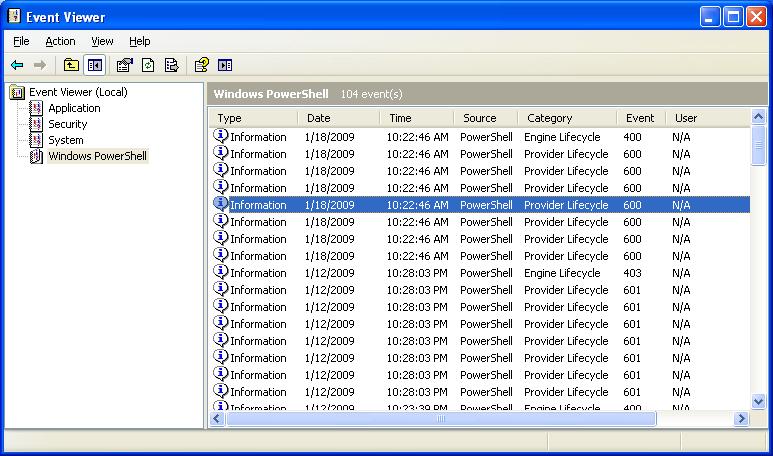Viewport: 773px width, 456px height.
Task: Click the Windows PowerShell log icon in tree
Action: (36, 156)
